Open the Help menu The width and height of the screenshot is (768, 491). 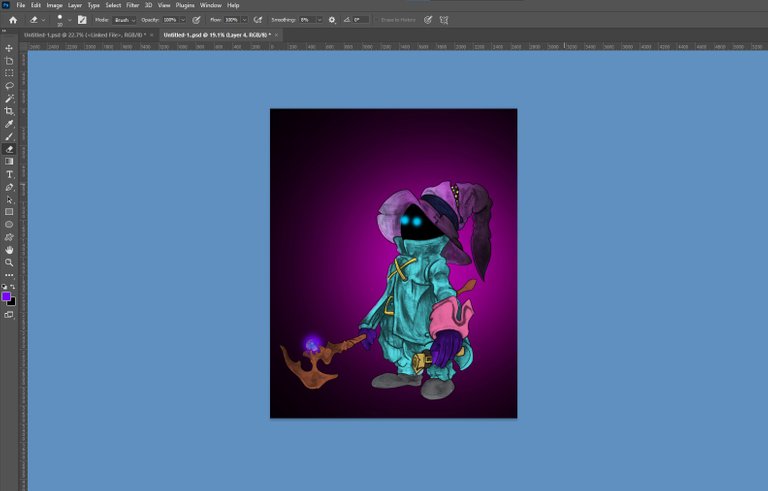[233, 5]
